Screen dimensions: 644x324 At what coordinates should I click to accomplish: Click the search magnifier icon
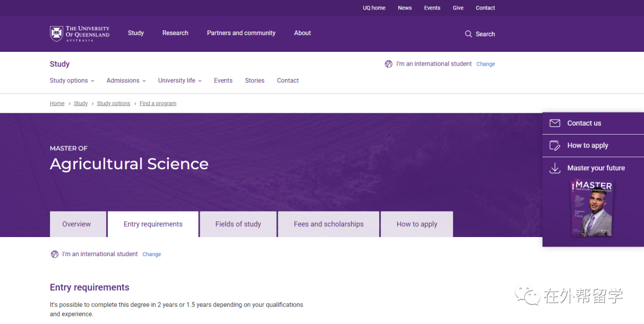click(468, 34)
